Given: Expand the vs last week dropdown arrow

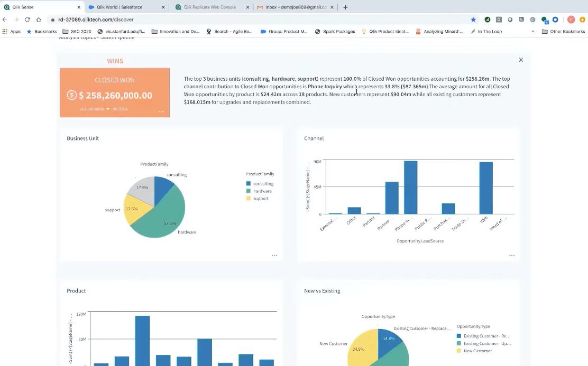Looking at the screenshot, I should [x=108, y=109].
